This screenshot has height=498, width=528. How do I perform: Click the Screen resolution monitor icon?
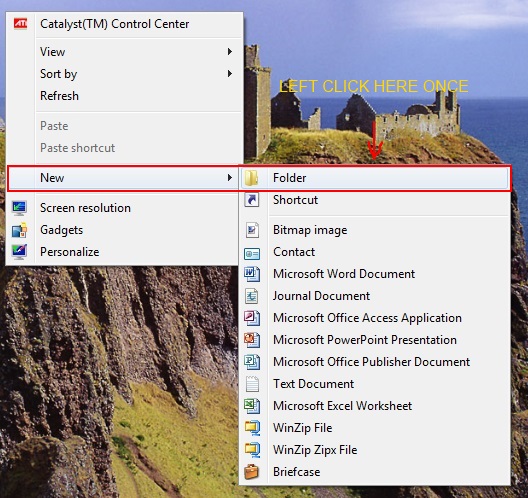[x=19, y=208]
